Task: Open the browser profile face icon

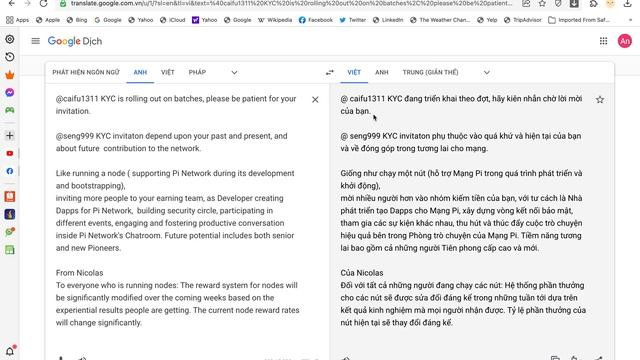Action: click(x=610, y=4)
